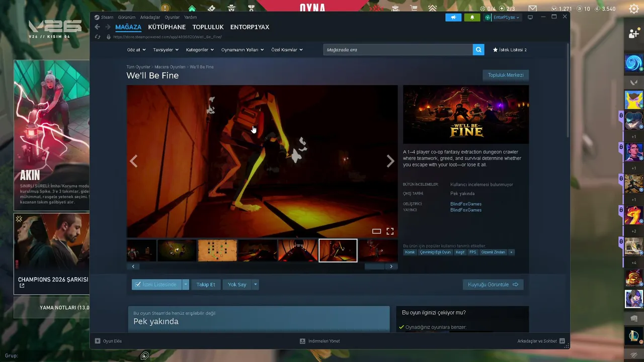Reload the store page with refresh icon

98,37
